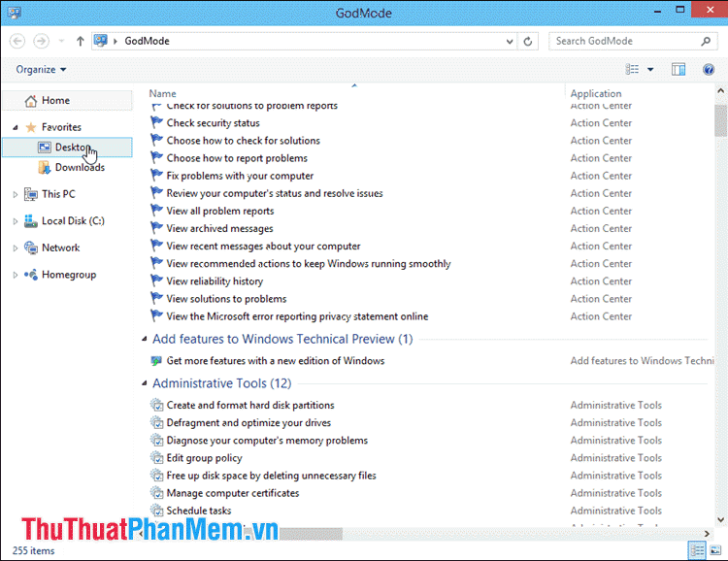This screenshot has width=728, height=561.
Task: Click flag icon for Choose how to report problems
Action: click(156, 158)
